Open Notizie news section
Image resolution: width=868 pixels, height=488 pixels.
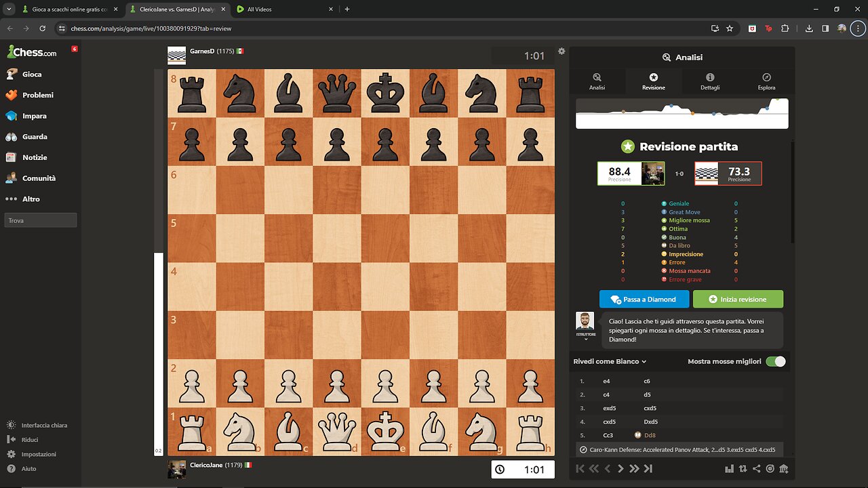(x=35, y=157)
